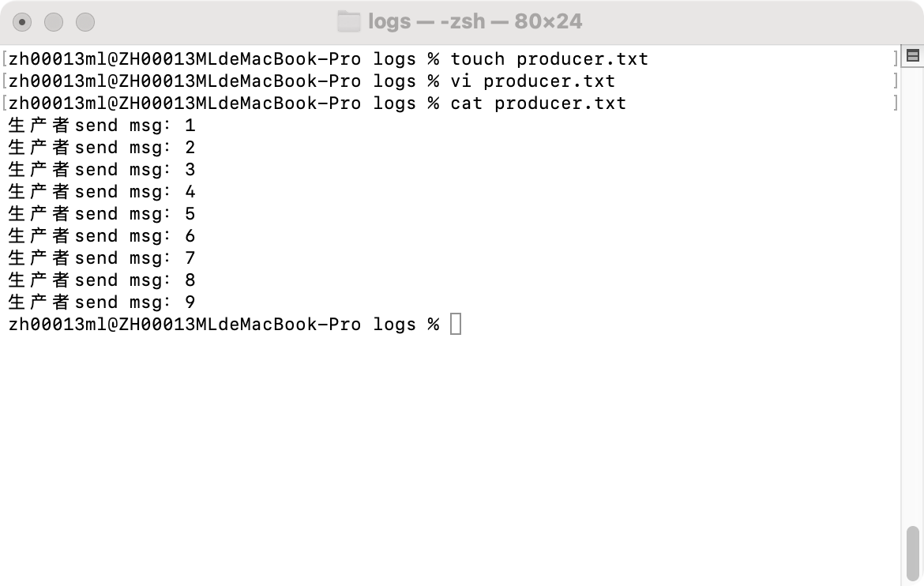
Task: Click the % prompt symbol on bottom line
Action: coord(434,324)
